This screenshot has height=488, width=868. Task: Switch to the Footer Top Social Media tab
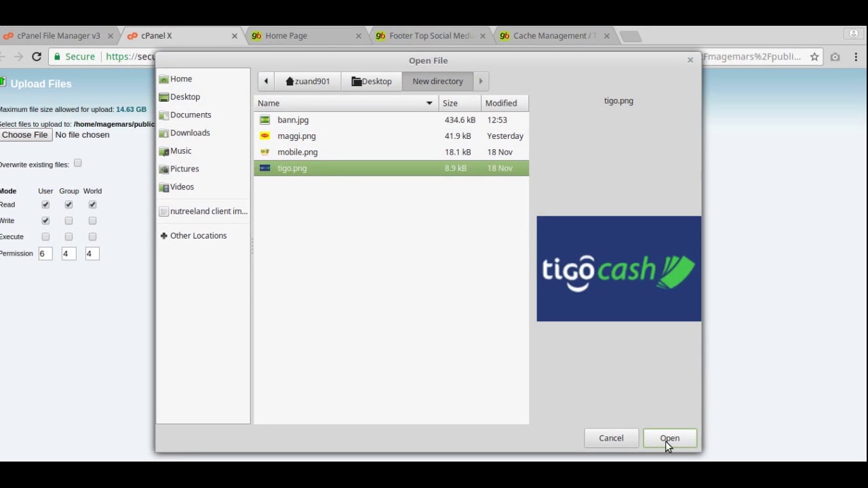click(x=429, y=35)
